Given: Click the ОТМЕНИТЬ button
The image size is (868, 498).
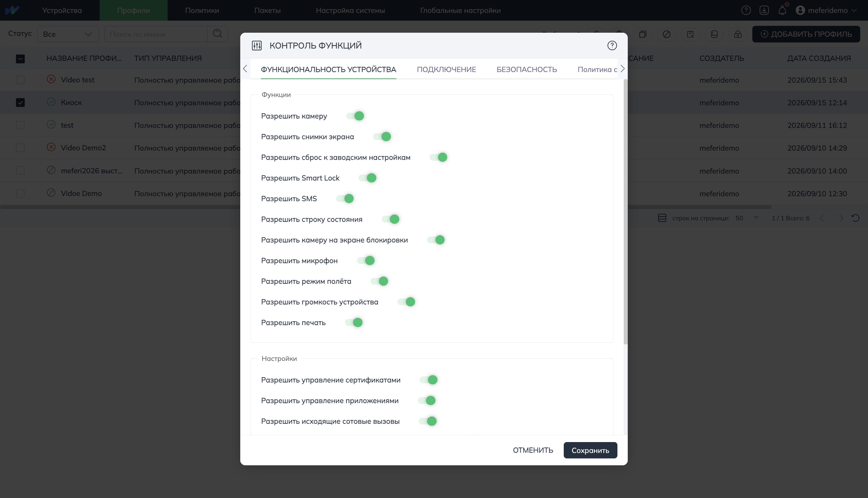Looking at the screenshot, I should coord(533,450).
